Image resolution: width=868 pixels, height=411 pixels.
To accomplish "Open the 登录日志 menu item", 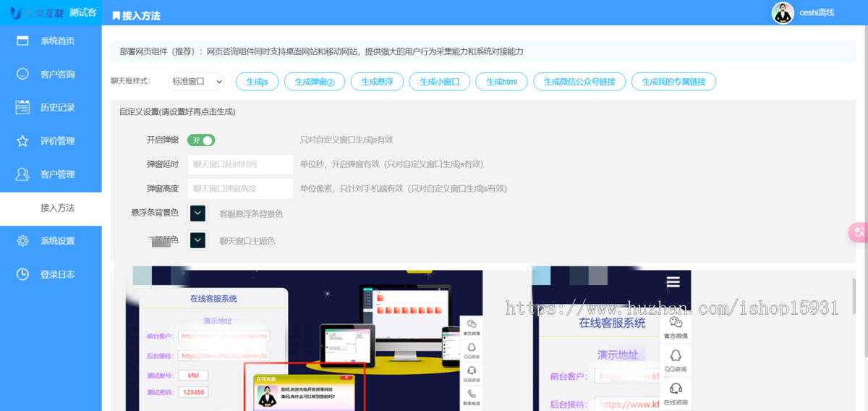I will [51, 274].
